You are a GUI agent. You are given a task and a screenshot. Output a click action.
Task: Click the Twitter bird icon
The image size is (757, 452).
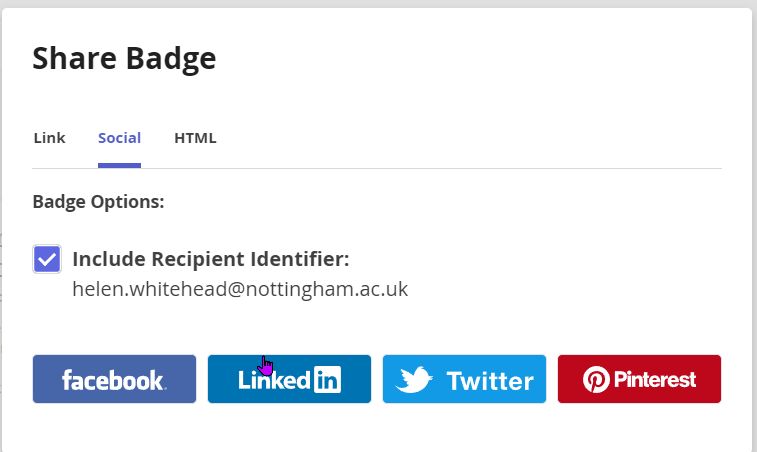[414, 380]
